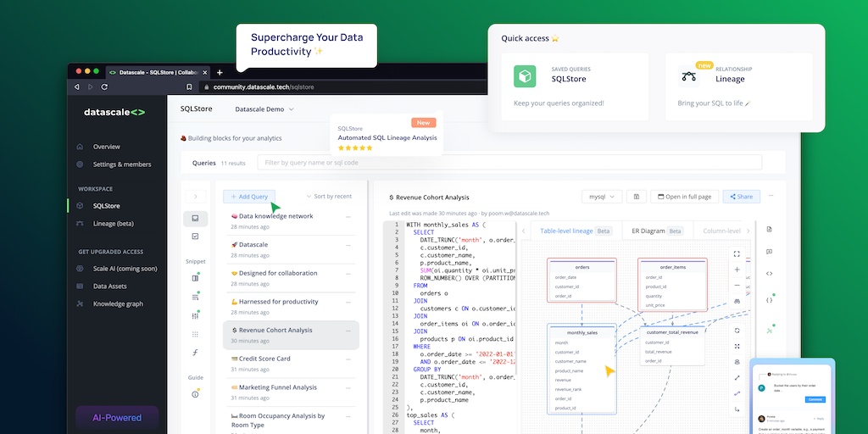Screen dimensions: 868x434
Task: Click Open in full page button
Action: (x=684, y=197)
